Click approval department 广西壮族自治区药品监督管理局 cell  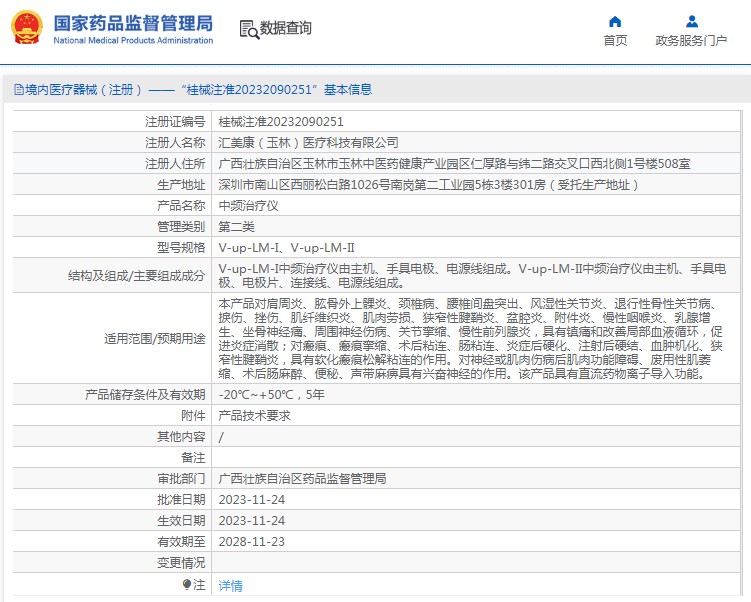pyautogui.click(x=302, y=479)
